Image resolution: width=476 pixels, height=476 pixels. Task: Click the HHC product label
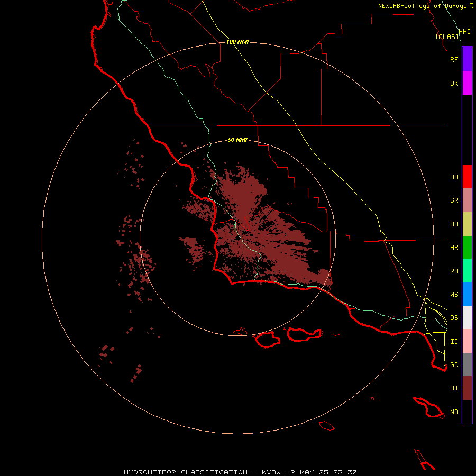pos(465,32)
